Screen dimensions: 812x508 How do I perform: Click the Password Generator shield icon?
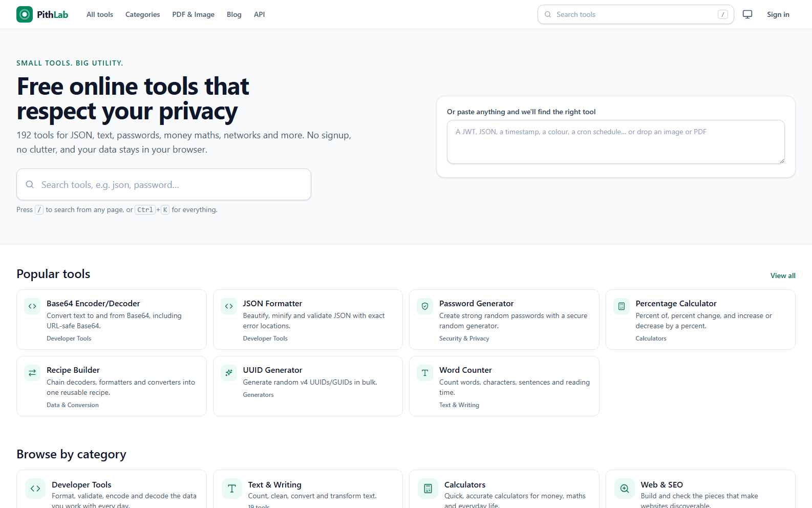point(425,306)
